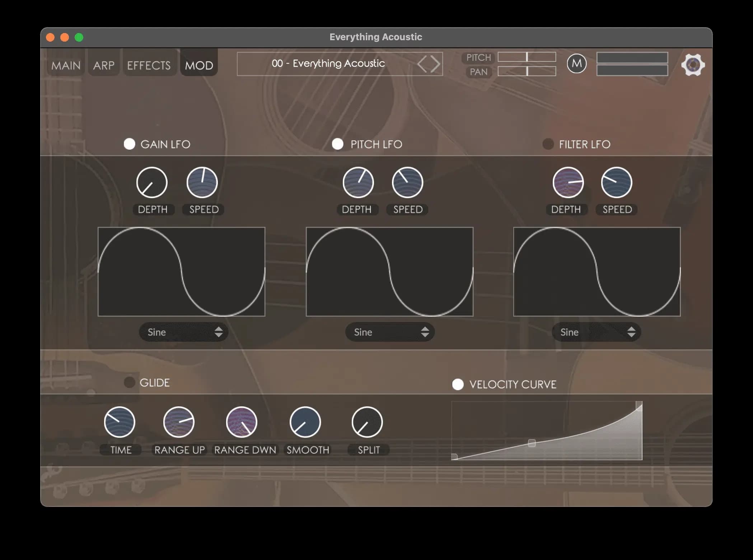Enable the FILTER LFO
Image resolution: width=753 pixels, height=560 pixels.
548,144
